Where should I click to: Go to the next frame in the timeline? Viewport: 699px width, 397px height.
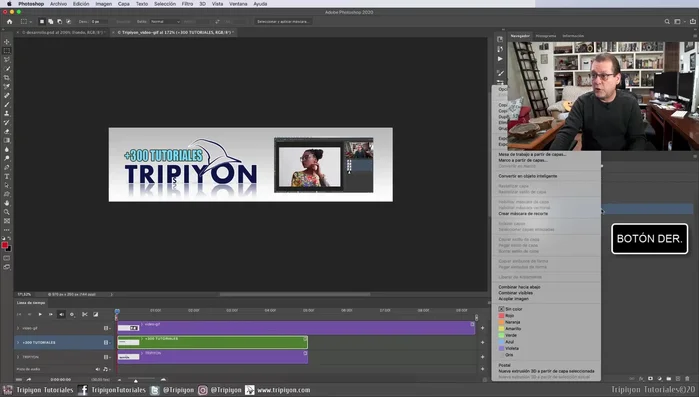51,315
